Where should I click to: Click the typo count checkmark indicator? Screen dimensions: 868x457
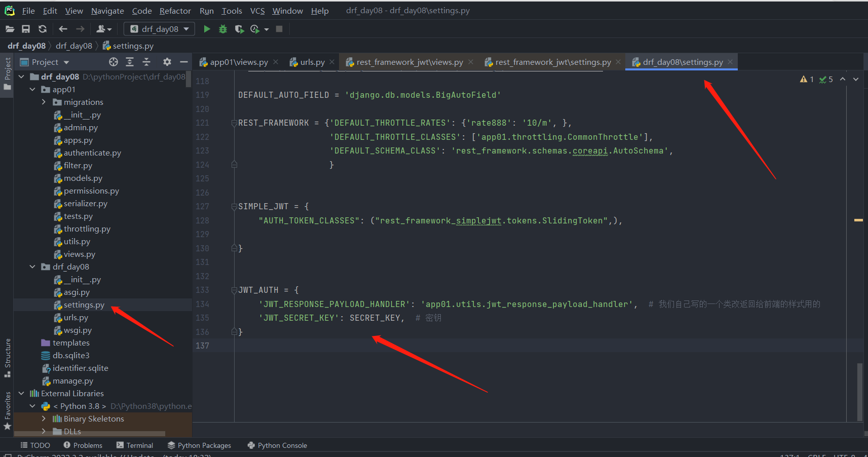[826, 79]
